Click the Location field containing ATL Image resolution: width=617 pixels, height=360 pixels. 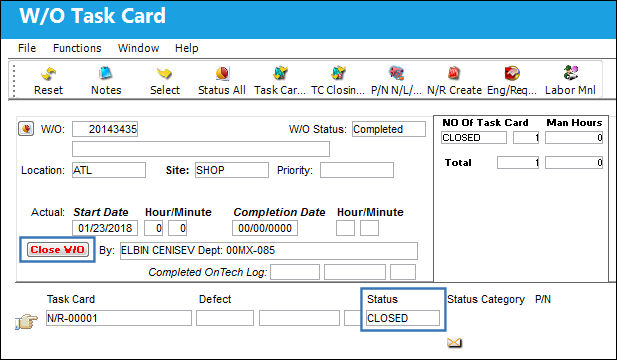coord(109,170)
